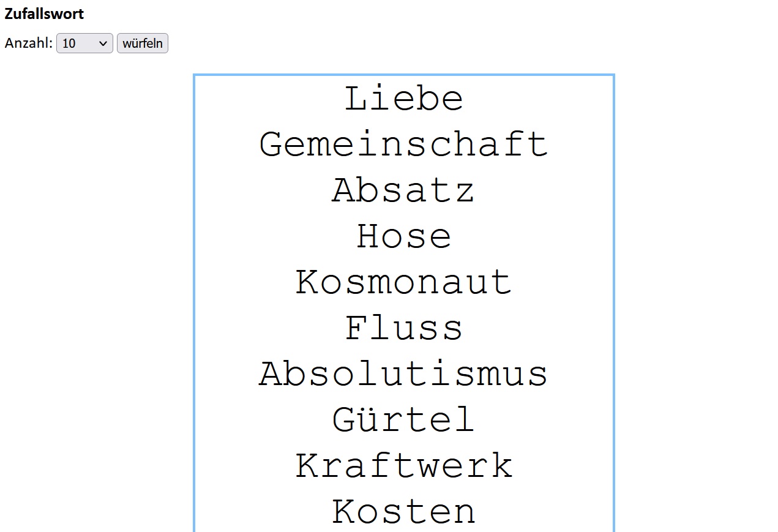Click the left blue border of the word box

194,306
